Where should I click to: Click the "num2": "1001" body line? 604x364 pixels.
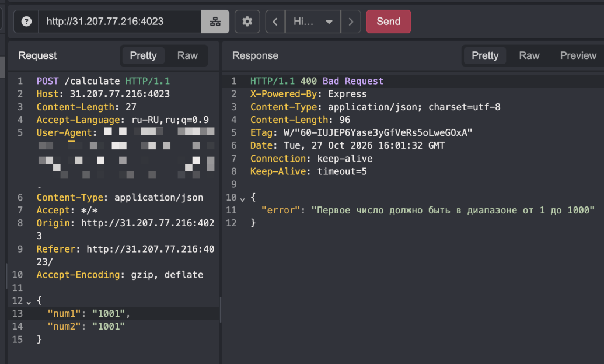tap(86, 327)
